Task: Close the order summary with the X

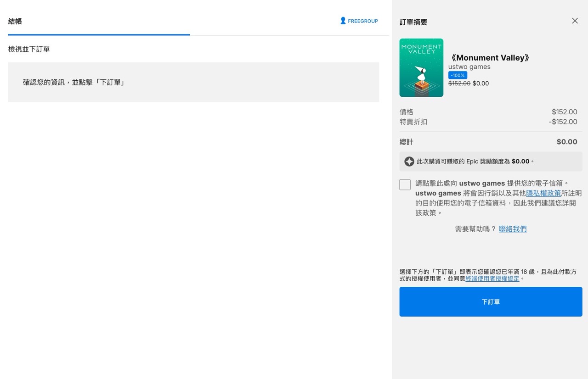Action: [575, 21]
